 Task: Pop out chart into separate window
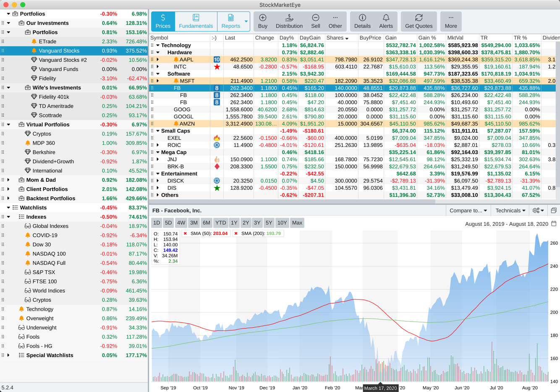tap(554, 211)
